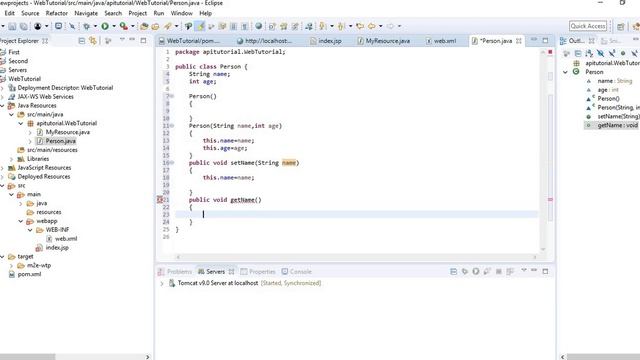Open the internal Web Browser globe icon
The height and width of the screenshot is (360, 640).
coord(258,26)
